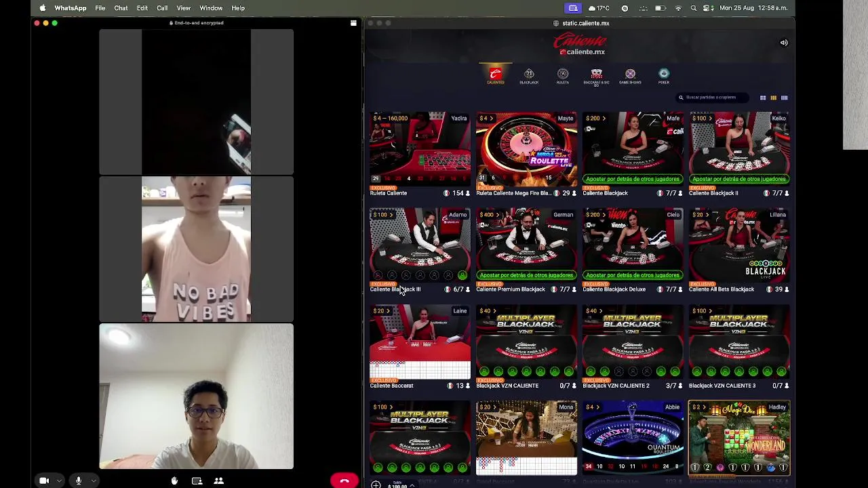
Task: Open the Window menu
Action: [x=211, y=8]
